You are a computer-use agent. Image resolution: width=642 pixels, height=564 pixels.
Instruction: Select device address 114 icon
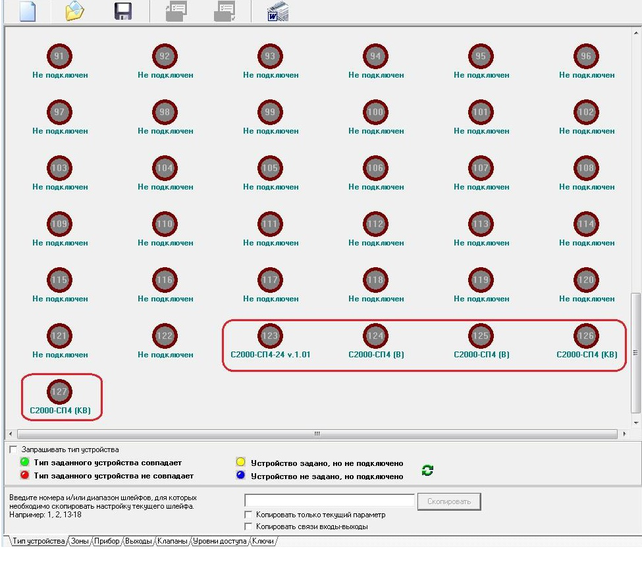pos(586,224)
